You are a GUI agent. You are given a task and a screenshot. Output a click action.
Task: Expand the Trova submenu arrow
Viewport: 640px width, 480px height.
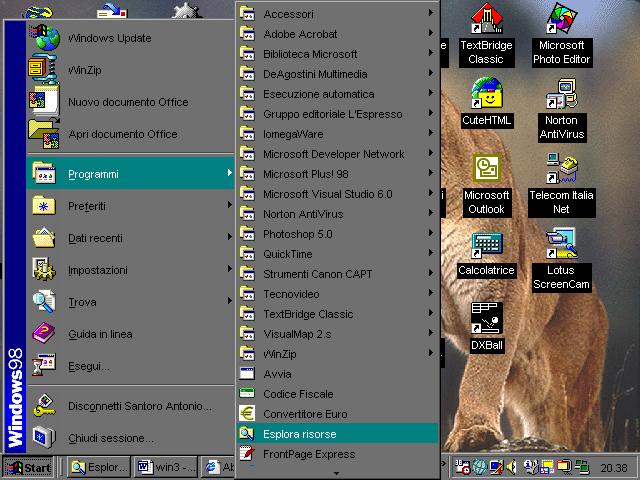[x=229, y=300]
